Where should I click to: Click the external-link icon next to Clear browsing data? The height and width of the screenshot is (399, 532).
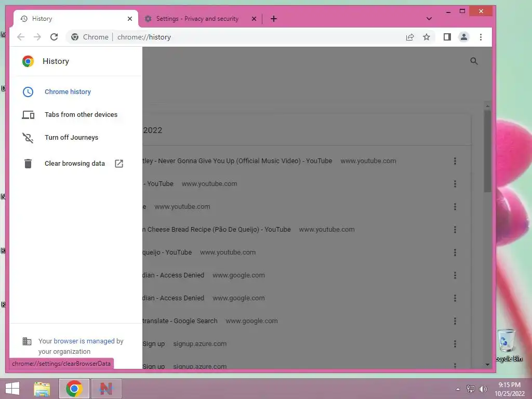coord(119,164)
